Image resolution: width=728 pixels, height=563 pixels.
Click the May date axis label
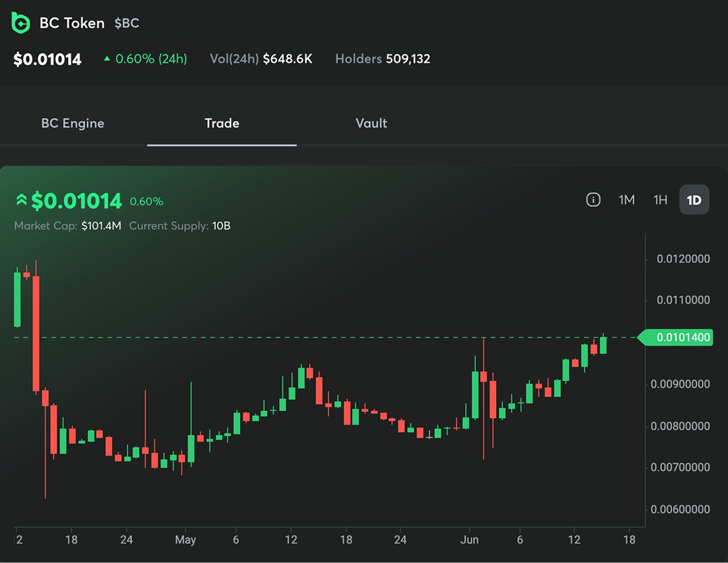(x=185, y=540)
